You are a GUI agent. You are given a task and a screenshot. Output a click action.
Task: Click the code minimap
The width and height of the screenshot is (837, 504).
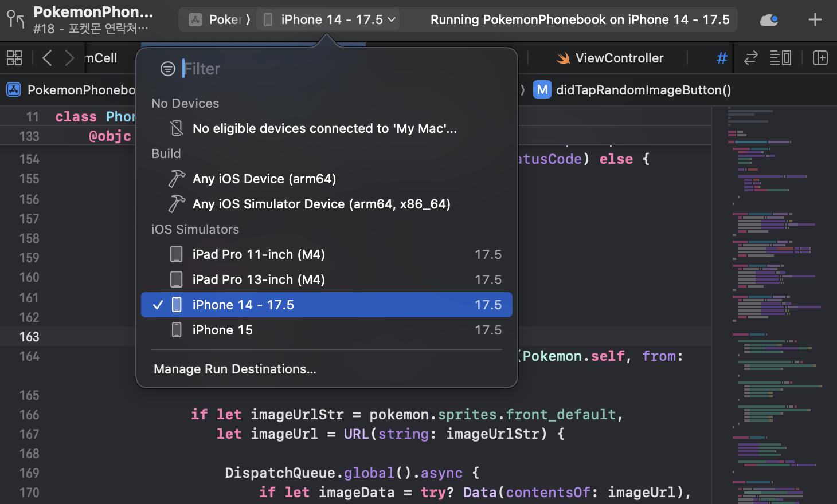point(774,305)
